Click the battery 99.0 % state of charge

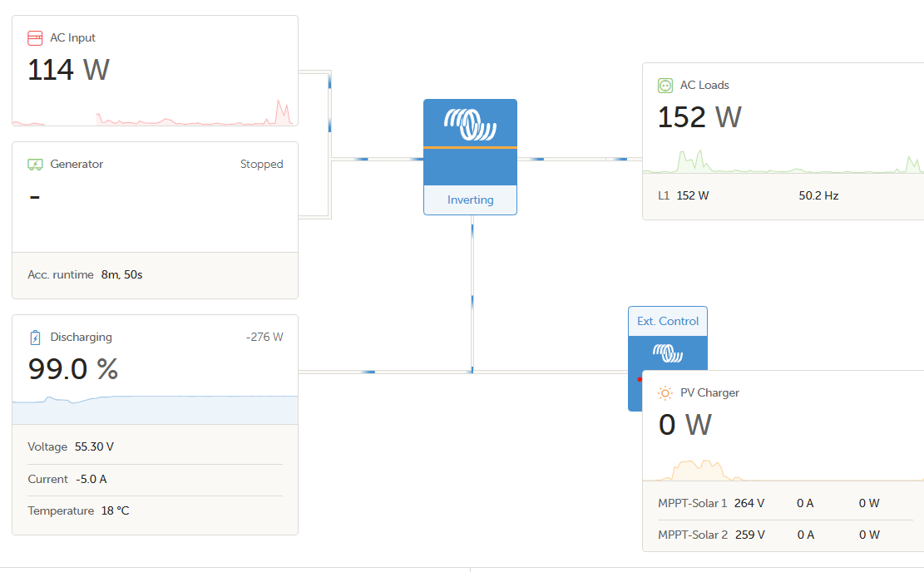(73, 368)
